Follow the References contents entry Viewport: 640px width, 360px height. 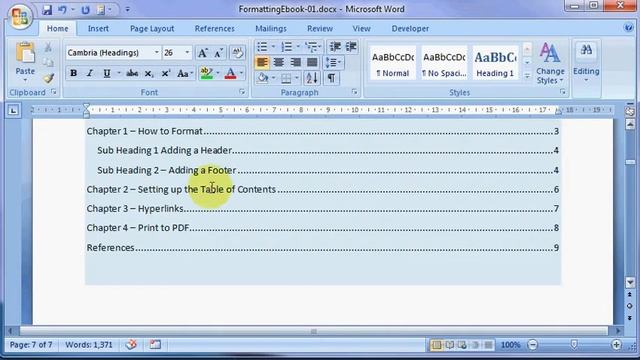(x=322, y=248)
